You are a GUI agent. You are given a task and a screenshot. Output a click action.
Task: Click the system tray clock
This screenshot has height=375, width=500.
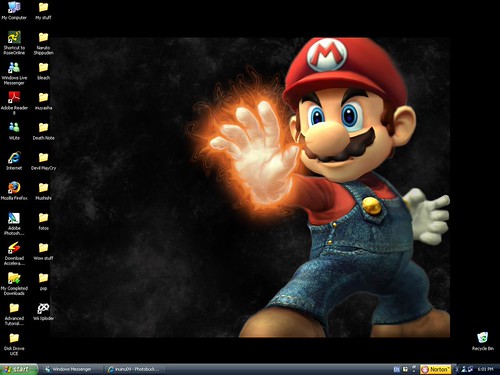485,369
